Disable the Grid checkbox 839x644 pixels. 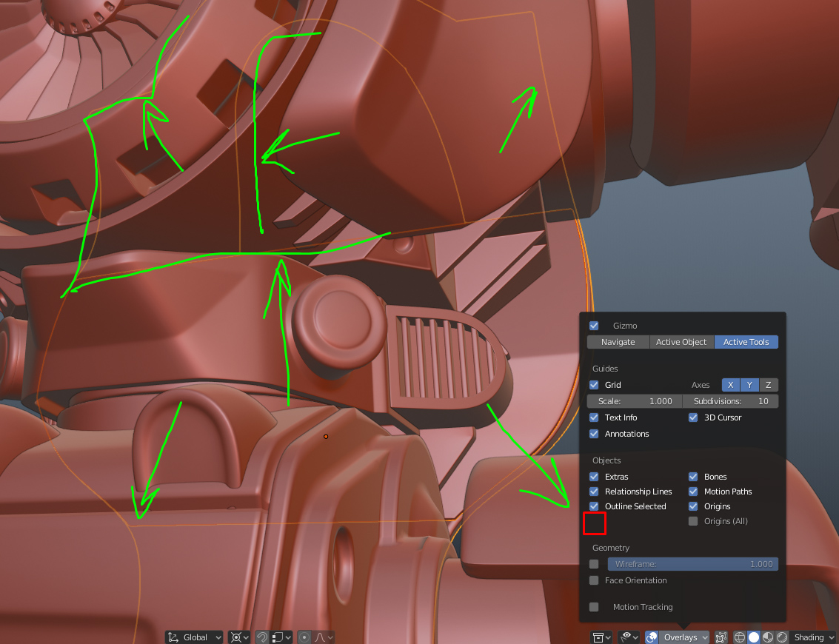(594, 385)
